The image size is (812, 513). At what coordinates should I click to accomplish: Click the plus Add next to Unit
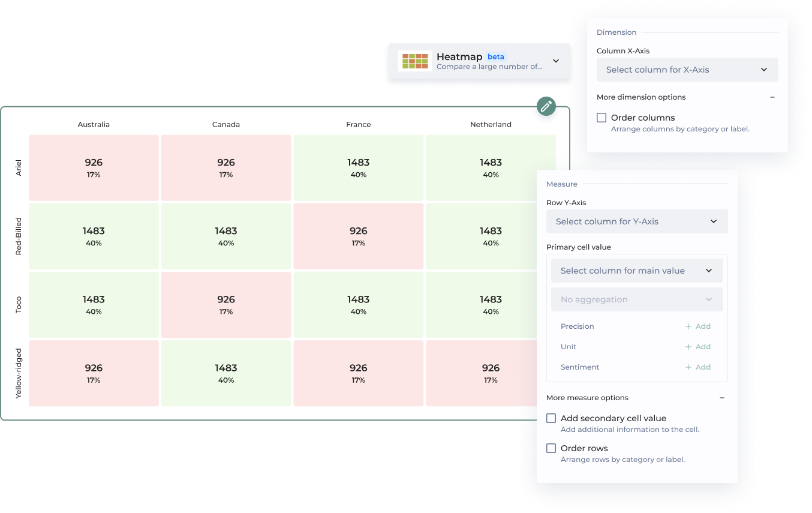(x=698, y=347)
